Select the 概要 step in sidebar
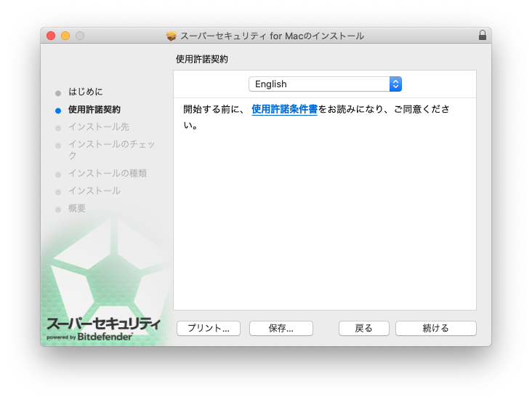Viewport: 532px width, 400px height. click(77, 208)
